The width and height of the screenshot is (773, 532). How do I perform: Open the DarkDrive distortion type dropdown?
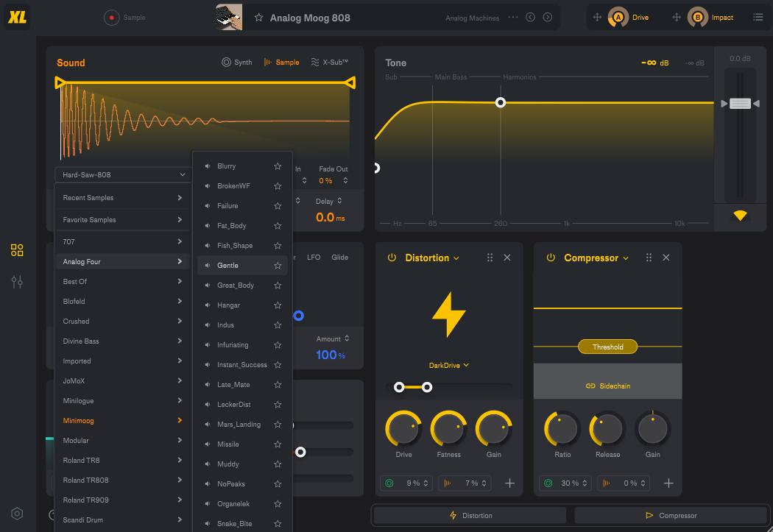tap(448, 366)
